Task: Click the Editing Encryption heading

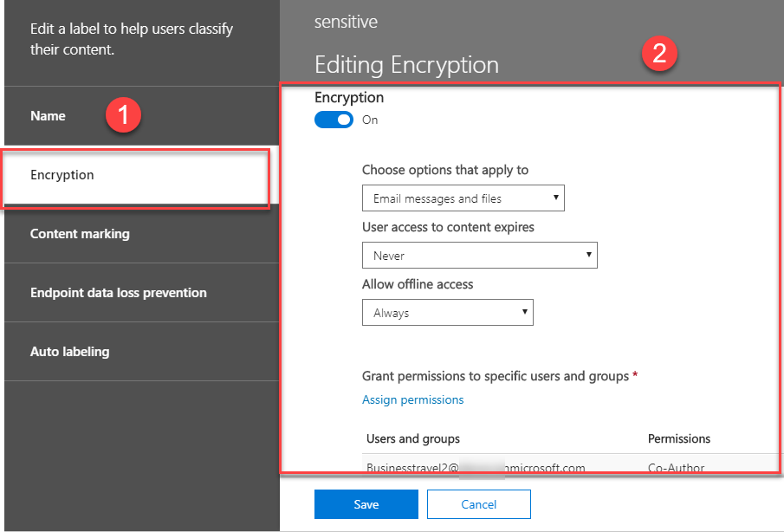Action: coord(406,65)
